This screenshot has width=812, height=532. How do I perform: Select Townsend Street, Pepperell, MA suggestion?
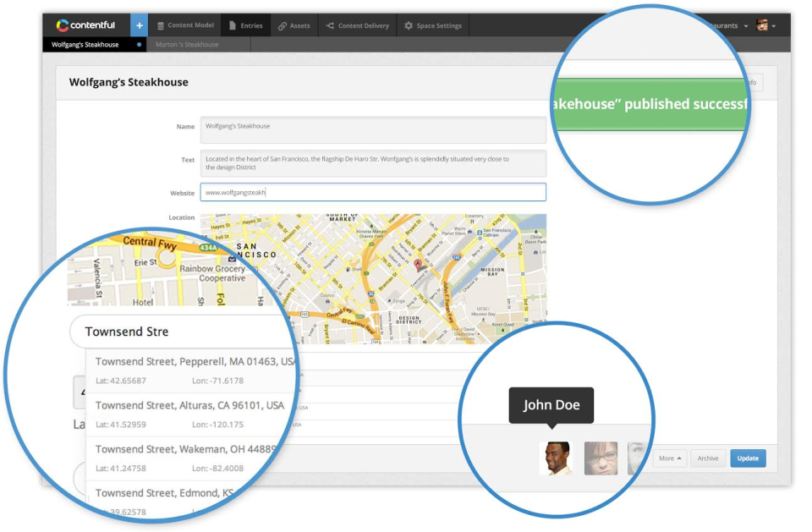pyautogui.click(x=192, y=371)
